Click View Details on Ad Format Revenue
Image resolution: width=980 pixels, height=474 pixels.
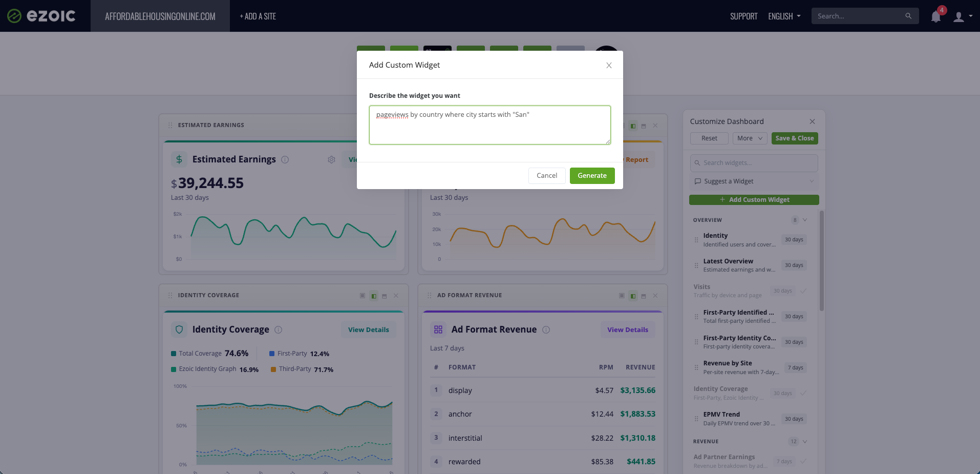point(628,329)
